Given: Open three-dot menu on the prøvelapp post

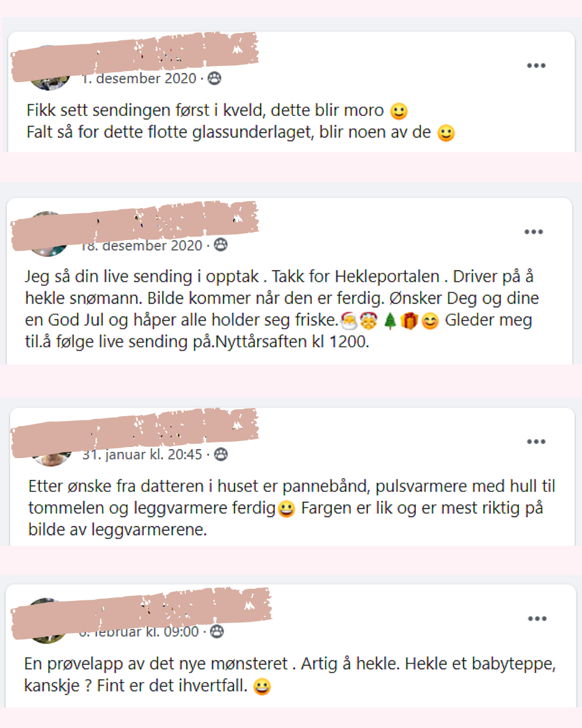Looking at the screenshot, I should 537,618.
